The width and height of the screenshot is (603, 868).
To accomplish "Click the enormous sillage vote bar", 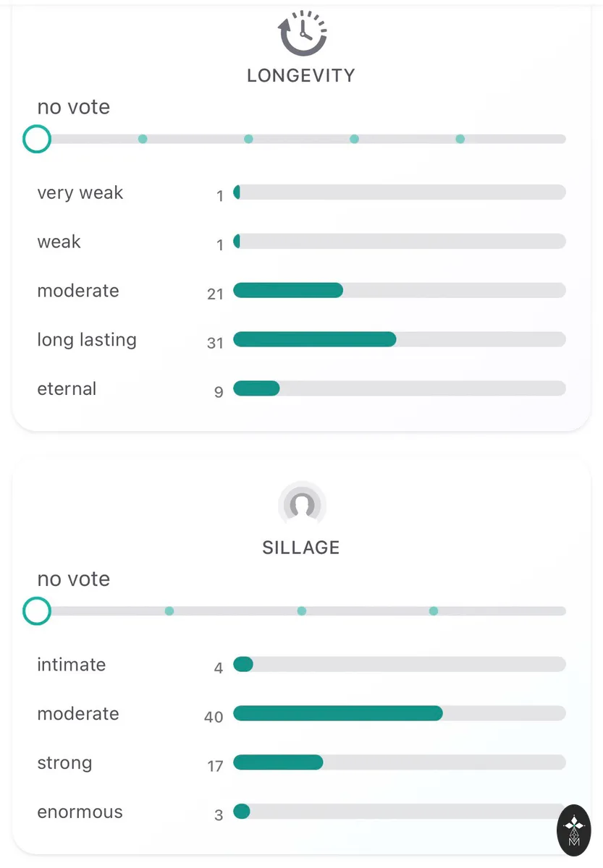I will tap(399, 812).
